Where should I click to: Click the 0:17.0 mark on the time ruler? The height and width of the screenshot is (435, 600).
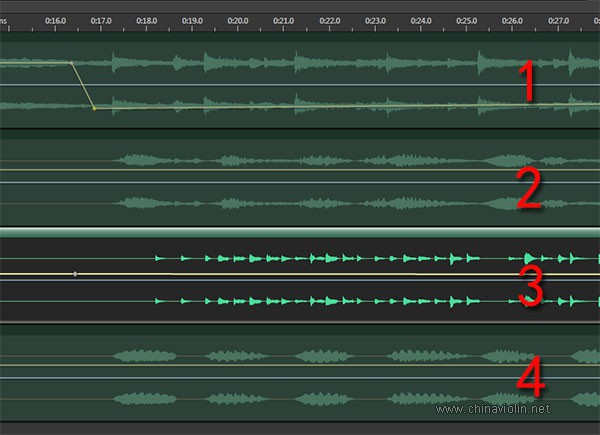coord(101,19)
